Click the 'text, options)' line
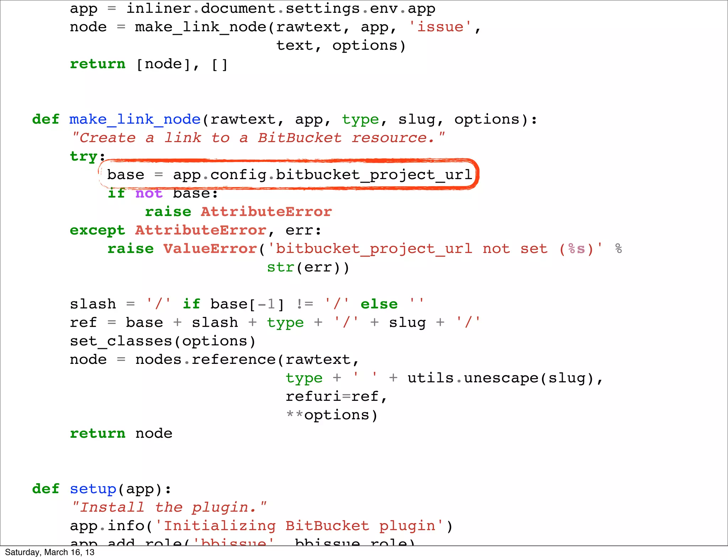The image size is (728, 560). click(341, 46)
